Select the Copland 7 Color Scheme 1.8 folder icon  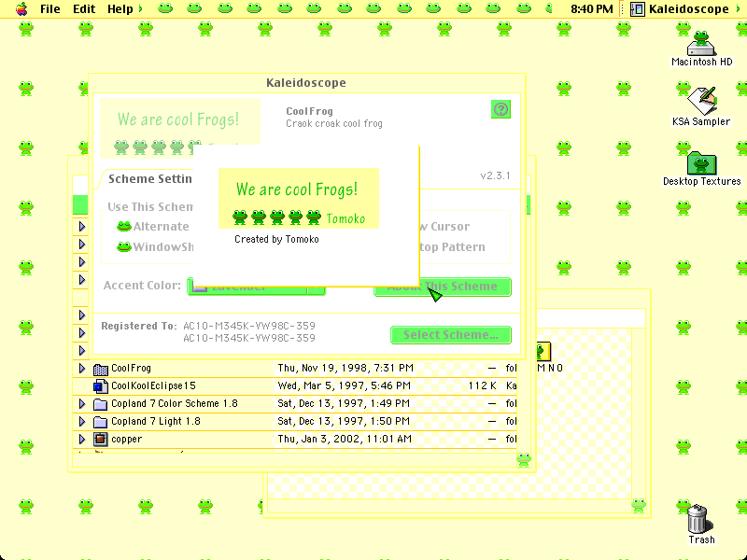(100, 404)
